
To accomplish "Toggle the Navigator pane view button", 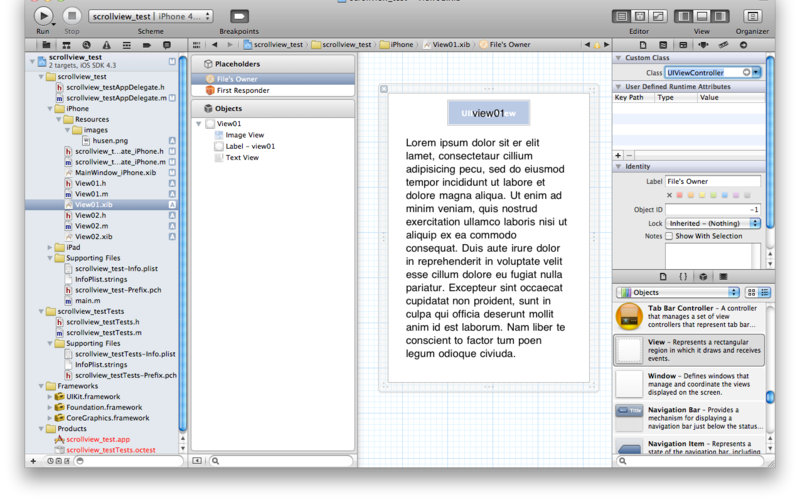I will [x=684, y=16].
